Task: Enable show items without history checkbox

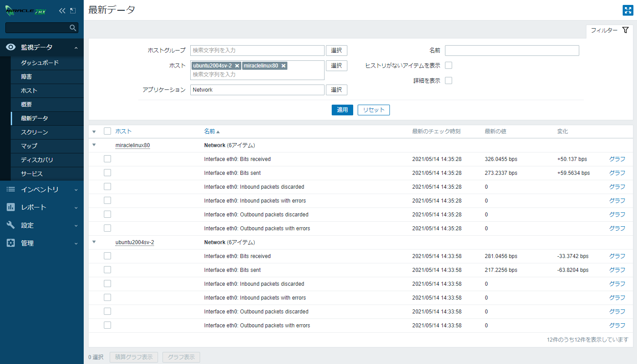Action: [x=449, y=65]
